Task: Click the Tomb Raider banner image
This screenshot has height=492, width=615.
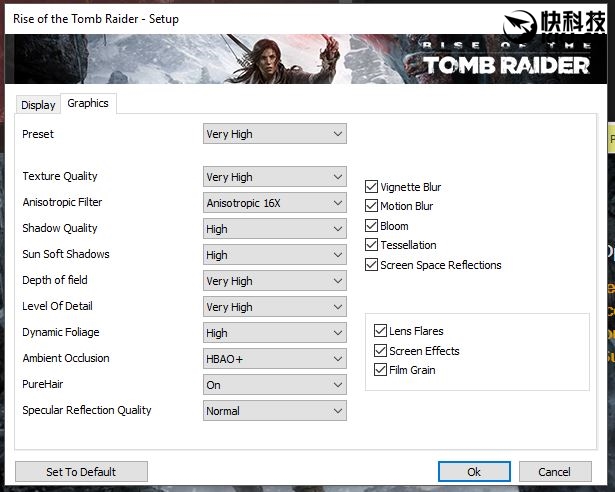Action: (x=306, y=59)
